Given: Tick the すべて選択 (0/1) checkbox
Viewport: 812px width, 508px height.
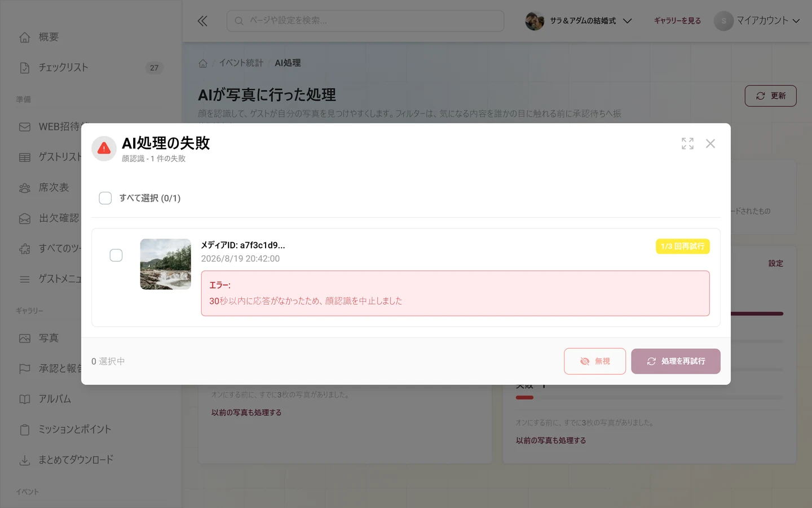Looking at the screenshot, I should pyautogui.click(x=105, y=198).
